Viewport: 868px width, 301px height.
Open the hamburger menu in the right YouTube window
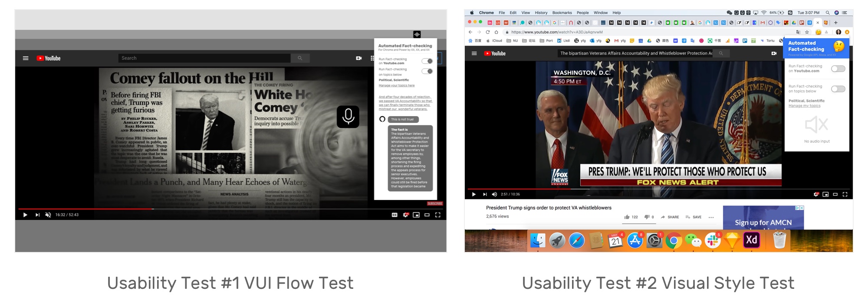tap(474, 53)
